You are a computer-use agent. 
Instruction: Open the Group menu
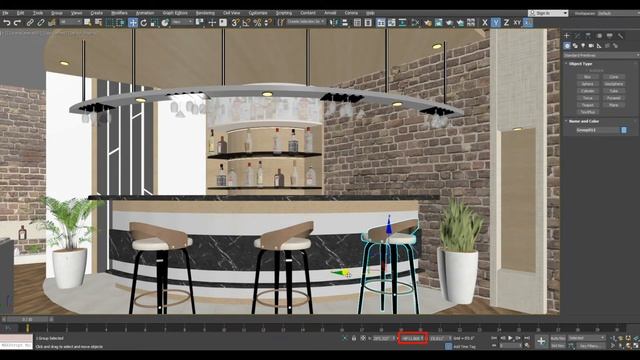pyautogui.click(x=57, y=13)
